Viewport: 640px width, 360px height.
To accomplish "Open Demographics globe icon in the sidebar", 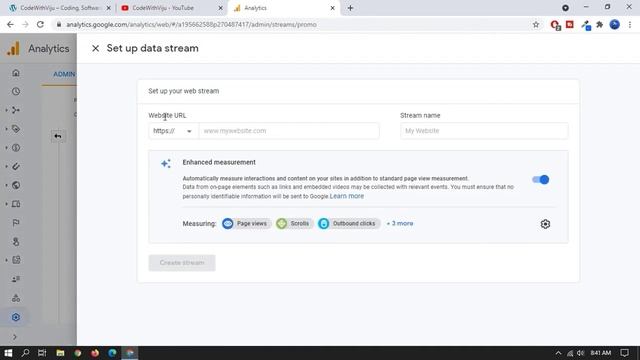I will click(x=16, y=185).
